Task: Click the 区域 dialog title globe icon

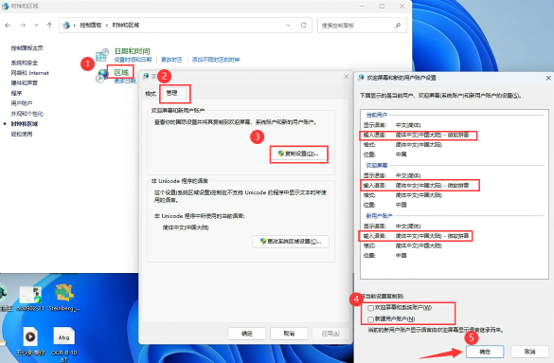Action: click(x=146, y=76)
